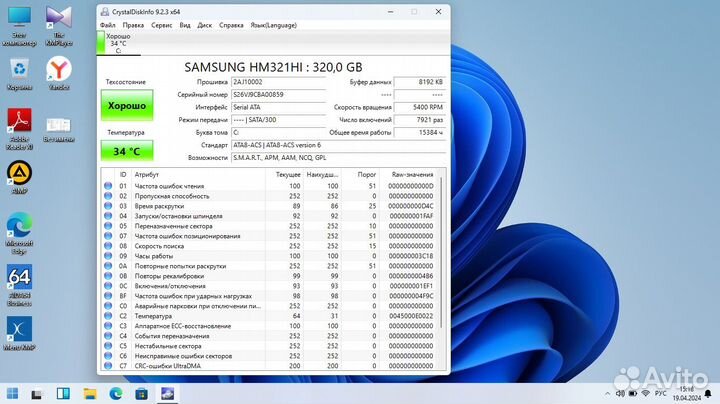Open Этот компьютер desktop icon
The width and height of the screenshot is (720, 404).
point(19,27)
